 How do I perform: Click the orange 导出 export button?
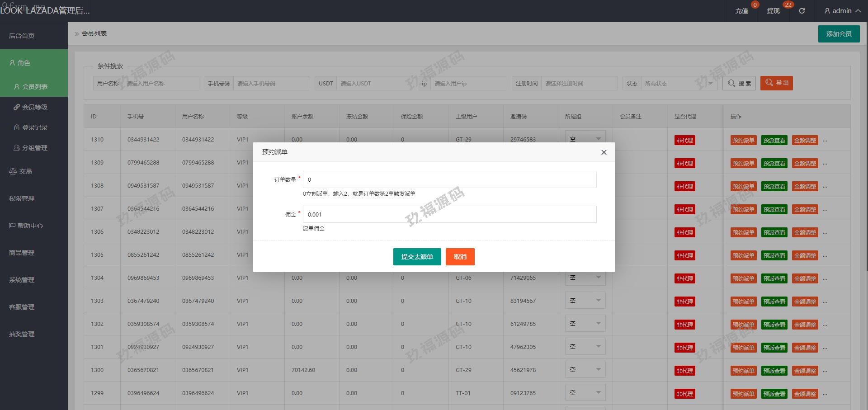pos(776,83)
